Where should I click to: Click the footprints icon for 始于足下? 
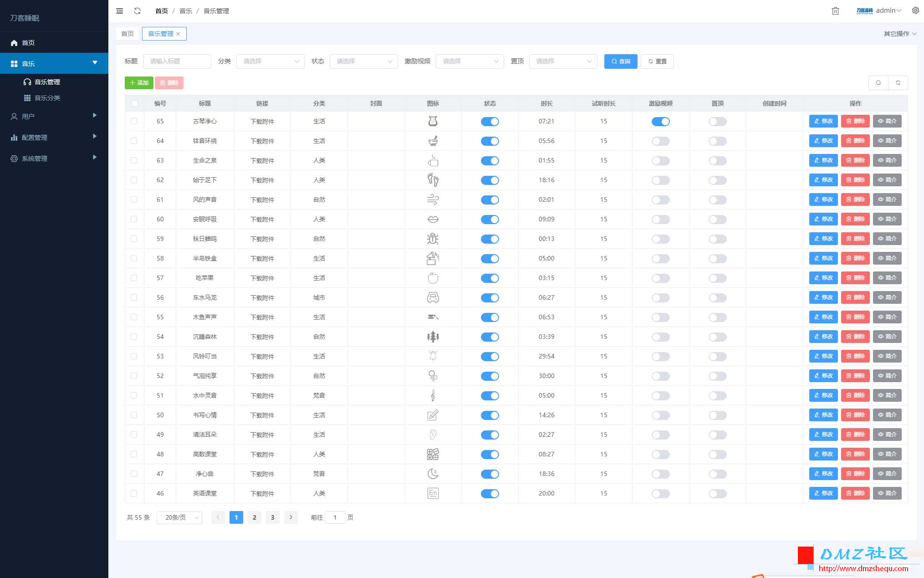pos(433,180)
